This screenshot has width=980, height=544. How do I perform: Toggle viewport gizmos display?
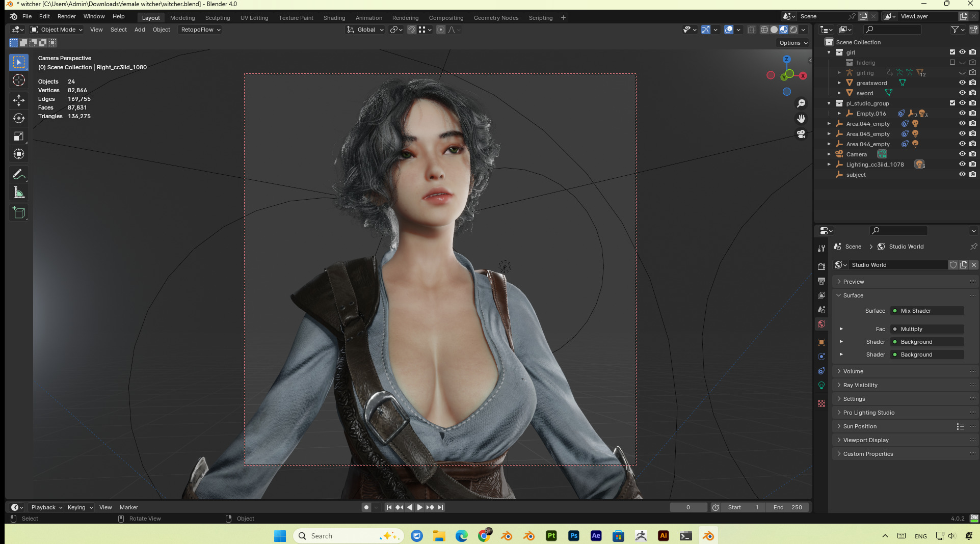pos(705,30)
